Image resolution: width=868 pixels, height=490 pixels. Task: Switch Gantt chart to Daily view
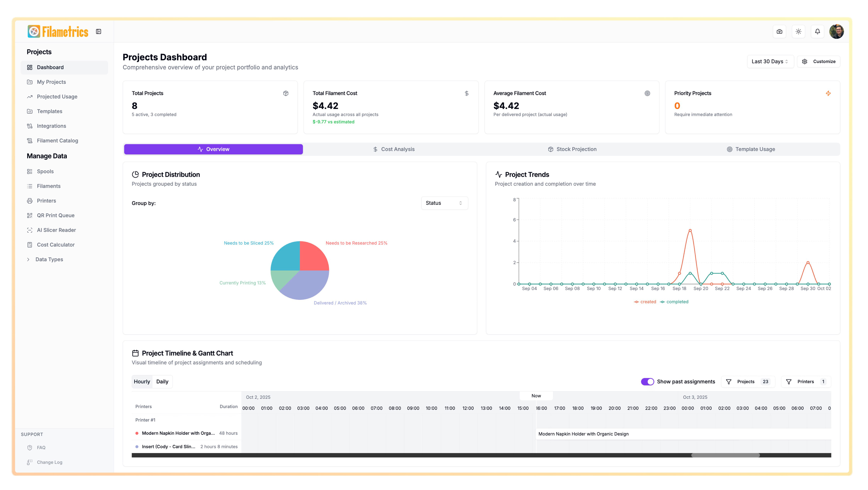(x=162, y=381)
